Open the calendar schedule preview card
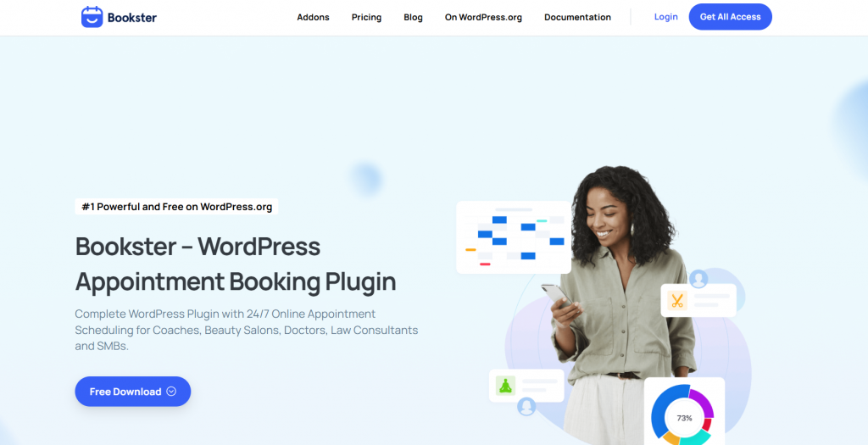The height and width of the screenshot is (445, 868). 514,237
